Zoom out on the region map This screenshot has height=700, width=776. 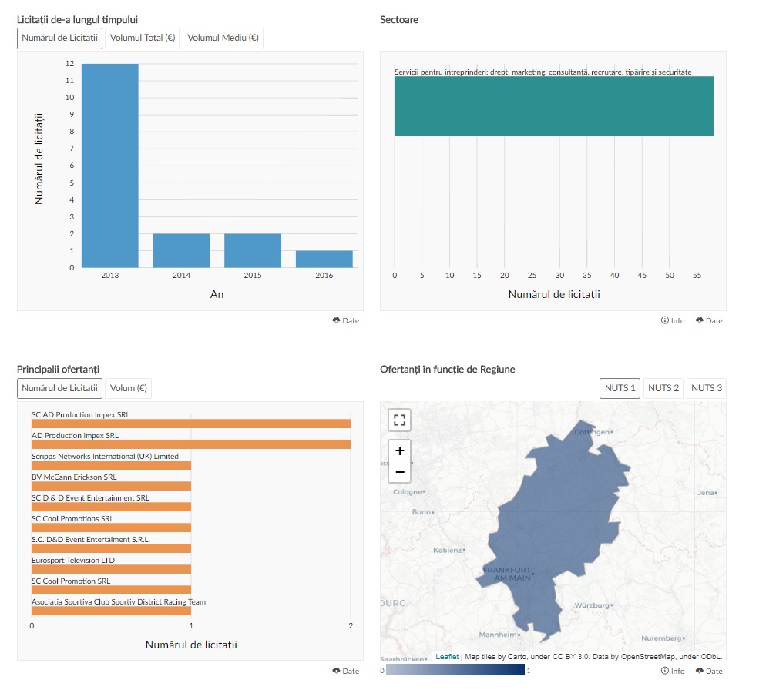399,472
